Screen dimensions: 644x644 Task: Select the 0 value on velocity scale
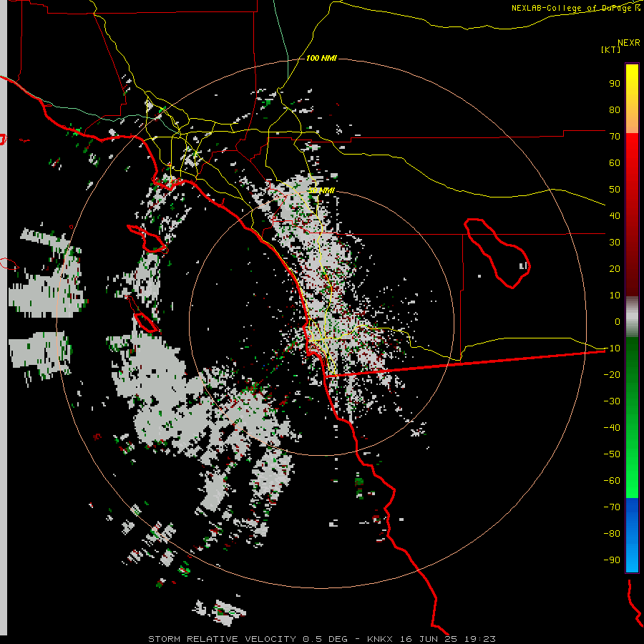coord(618,321)
